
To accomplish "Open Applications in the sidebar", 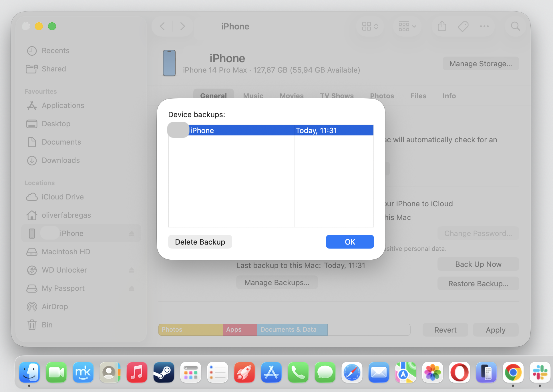I will tap(81, 105).
